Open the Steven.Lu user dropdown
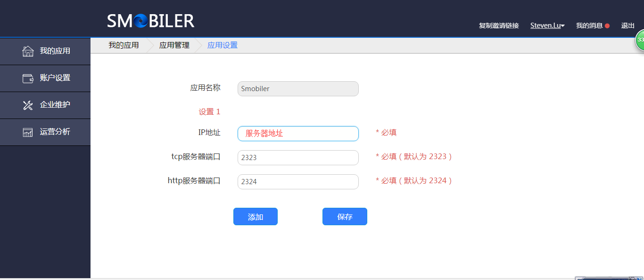The height and width of the screenshot is (280, 644). [x=547, y=25]
